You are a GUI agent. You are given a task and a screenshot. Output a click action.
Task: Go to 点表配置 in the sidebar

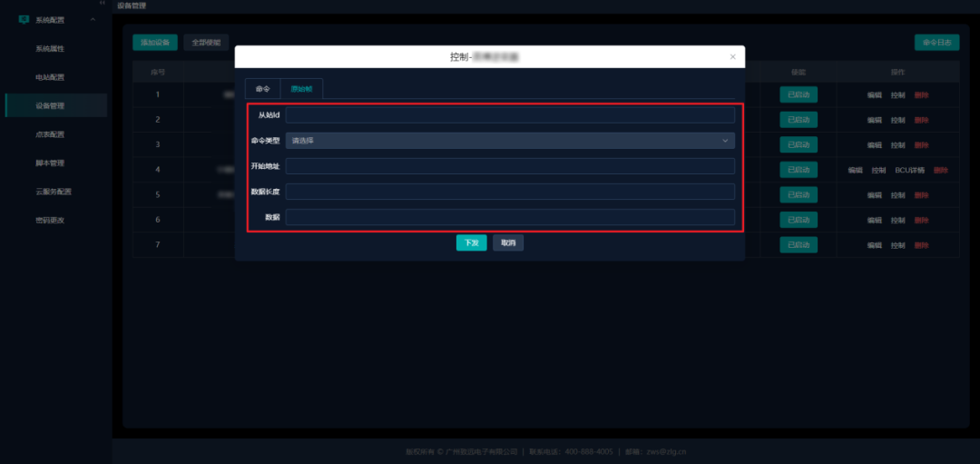click(x=50, y=134)
